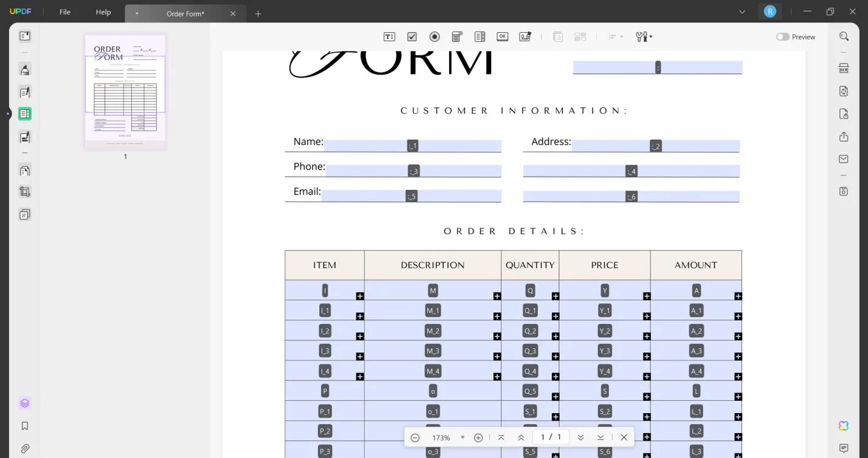Open a new tab with plus
Image resolution: width=868 pixels, height=458 pixels.
point(258,13)
